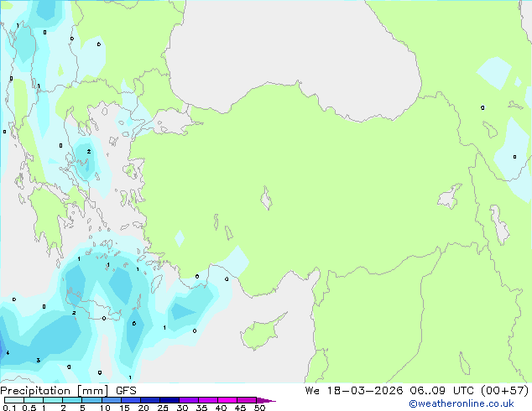Click the '(00+57)' forecast offset text
The image size is (532, 411).
tap(505, 391)
